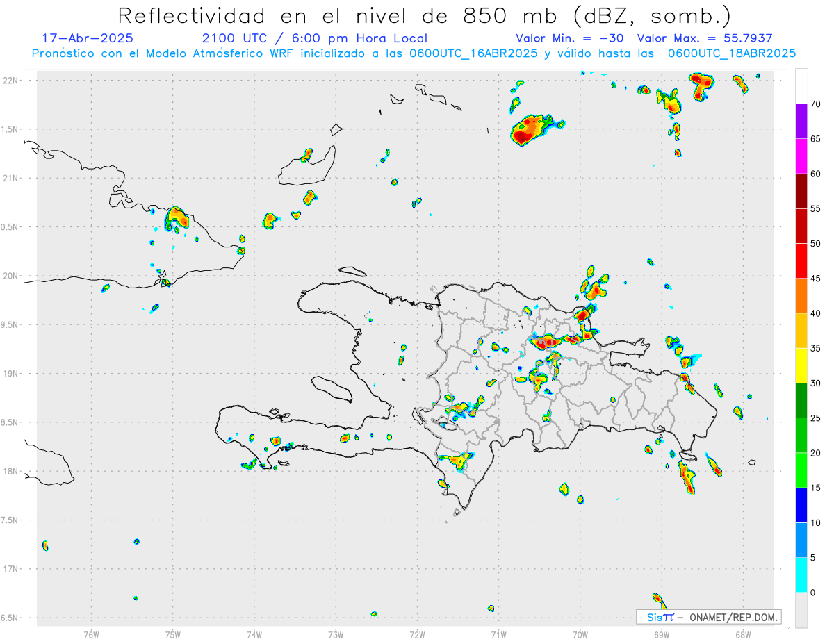Click the purple 65–70 dBZ color segment
This screenshot has height=644, width=834.
[801, 122]
